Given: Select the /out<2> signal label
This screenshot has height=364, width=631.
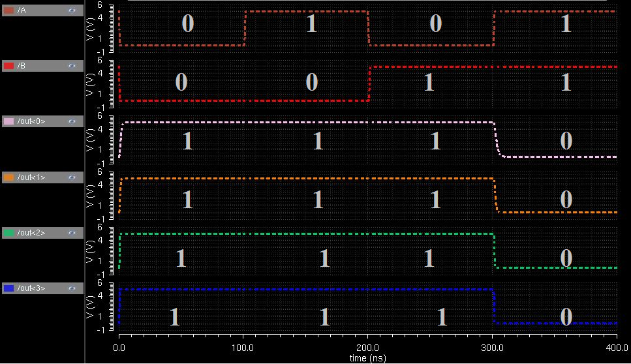Looking at the screenshot, I should tap(31, 232).
